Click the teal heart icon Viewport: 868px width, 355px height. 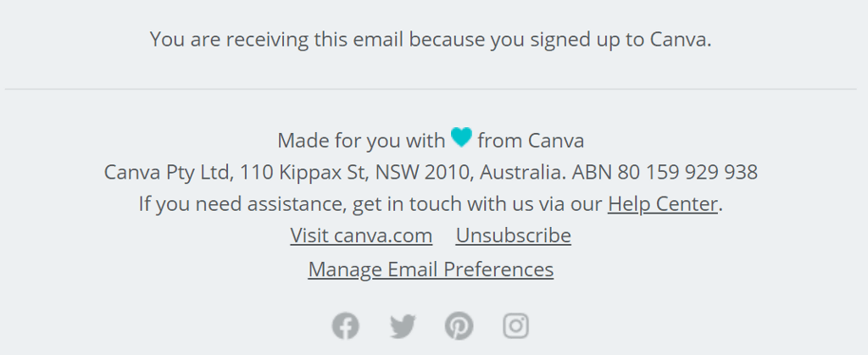pos(461,137)
